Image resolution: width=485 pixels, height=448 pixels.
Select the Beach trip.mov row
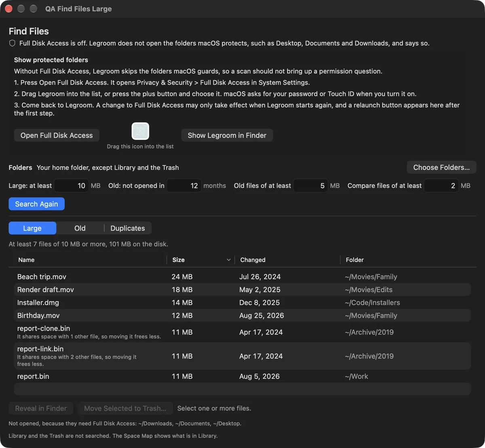click(242, 277)
